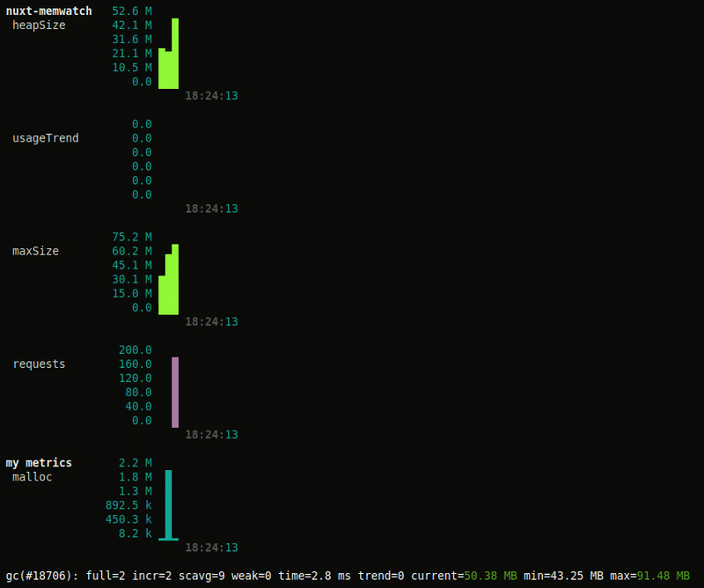Click the "52.6 M" axis value
The width and height of the screenshot is (704, 588).
pyautogui.click(x=132, y=11)
